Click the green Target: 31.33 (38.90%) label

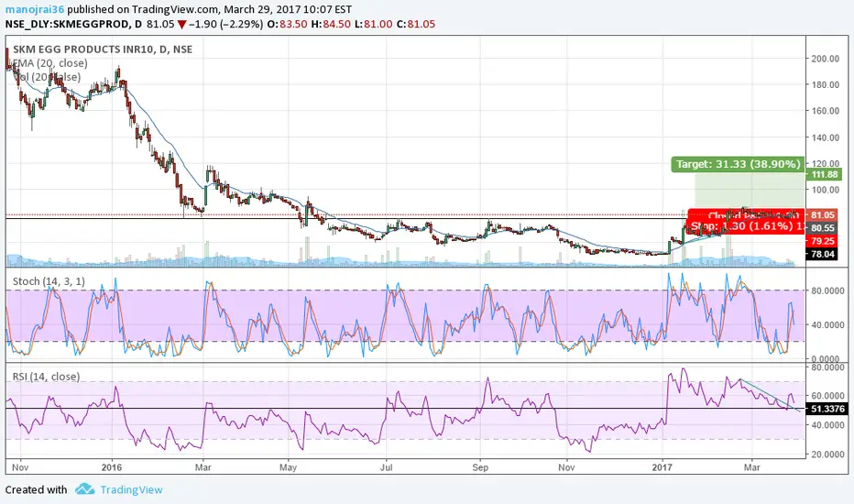[738, 164]
